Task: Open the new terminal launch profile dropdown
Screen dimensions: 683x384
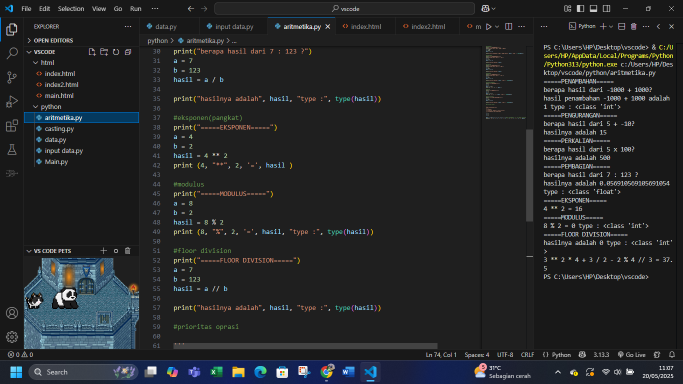Action: pos(611,27)
